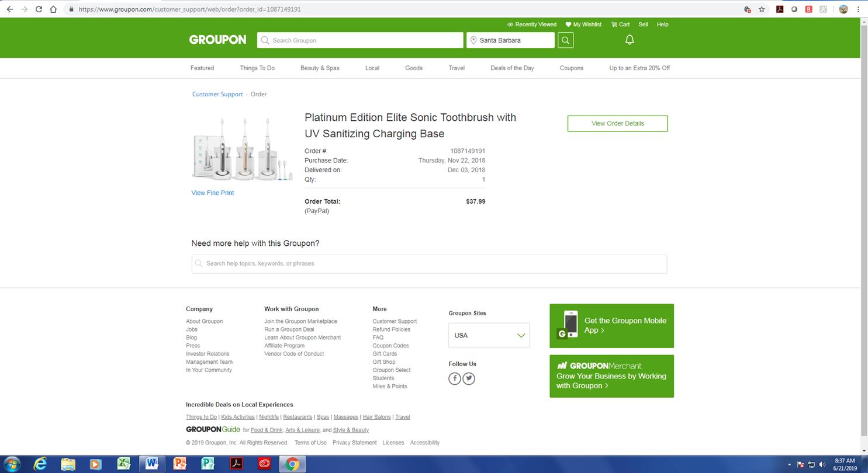Open the Help link in header
Image resolution: width=868 pixels, height=473 pixels.
point(662,25)
